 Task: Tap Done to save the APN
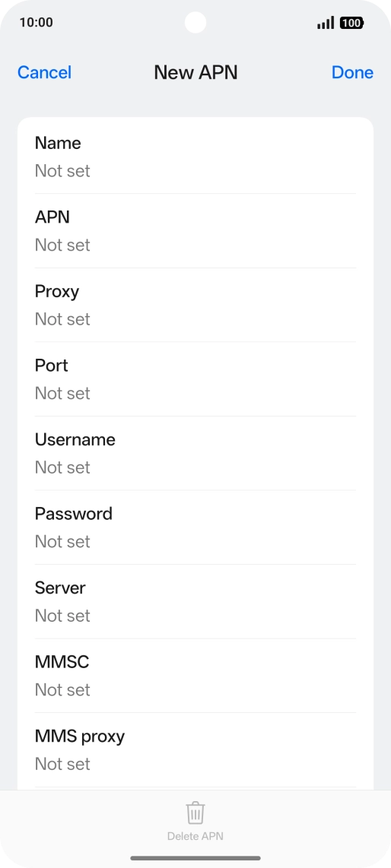[x=352, y=72]
